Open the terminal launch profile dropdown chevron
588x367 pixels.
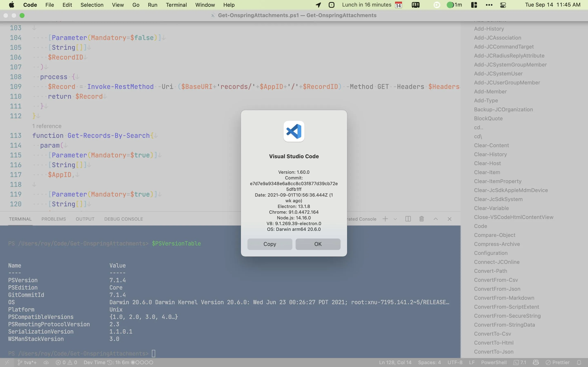[395, 219]
